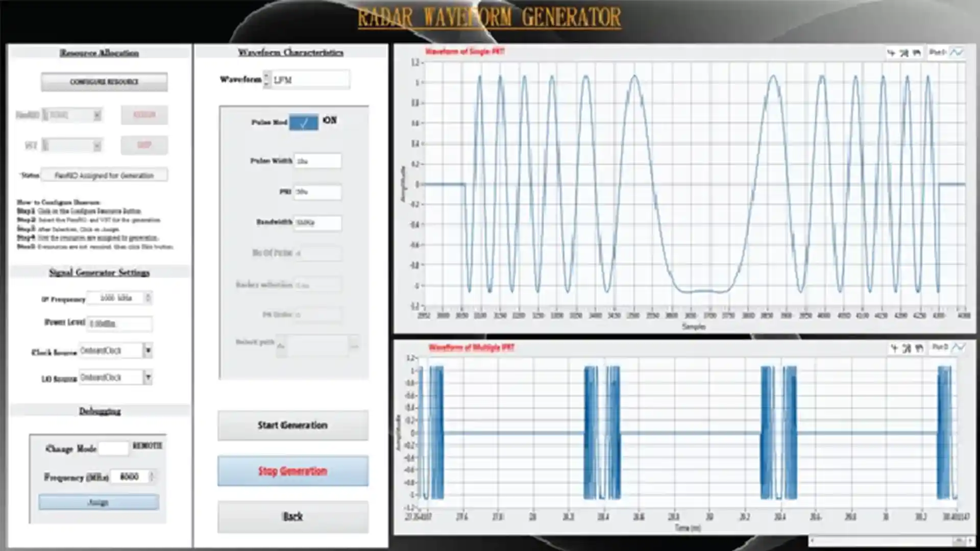Click the IF Frequency stepper arrows
Screen dimensions: 980x551
tap(148, 298)
